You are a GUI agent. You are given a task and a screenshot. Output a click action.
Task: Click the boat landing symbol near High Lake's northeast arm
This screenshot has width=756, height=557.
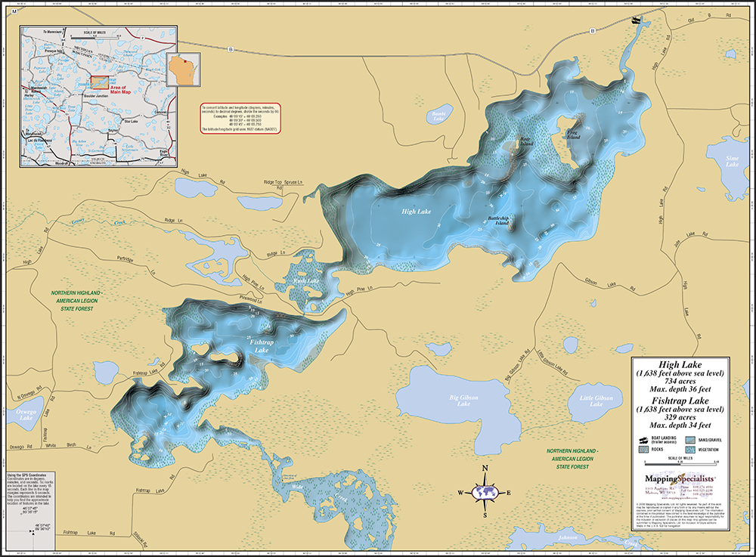(636, 20)
